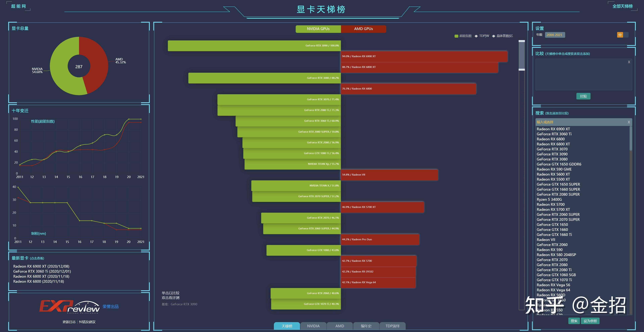
Task: Select GeForce GTX 1650 GDDR6 in search list
Action: 559,164
